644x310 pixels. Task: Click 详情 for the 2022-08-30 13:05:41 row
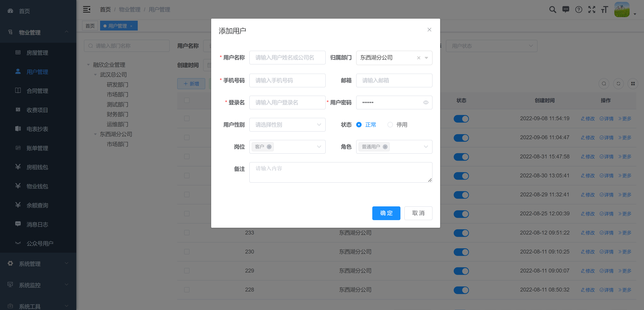pos(607,176)
